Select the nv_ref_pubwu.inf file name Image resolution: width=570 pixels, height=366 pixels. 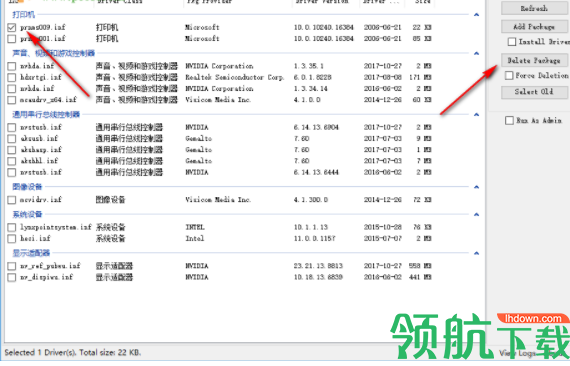50,266
